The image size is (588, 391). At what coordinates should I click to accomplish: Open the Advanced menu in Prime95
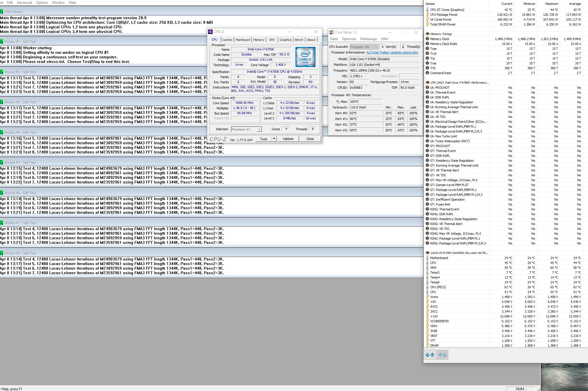coord(24,3)
